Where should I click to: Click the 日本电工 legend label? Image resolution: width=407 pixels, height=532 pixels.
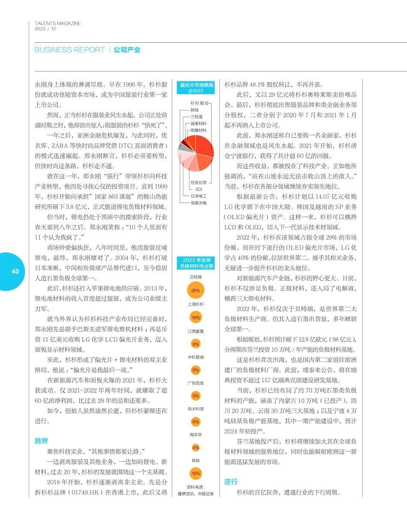pyautogui.click(x=199, y=196)
